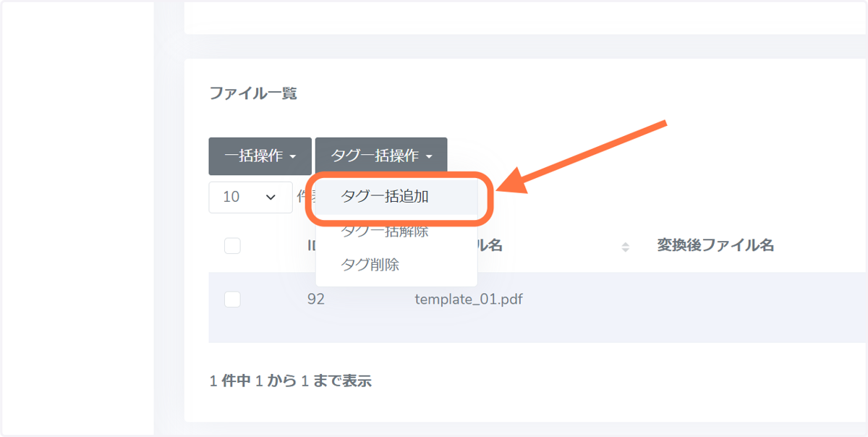Click the 変換後ファイル名 column header

(x=715, y=246)
